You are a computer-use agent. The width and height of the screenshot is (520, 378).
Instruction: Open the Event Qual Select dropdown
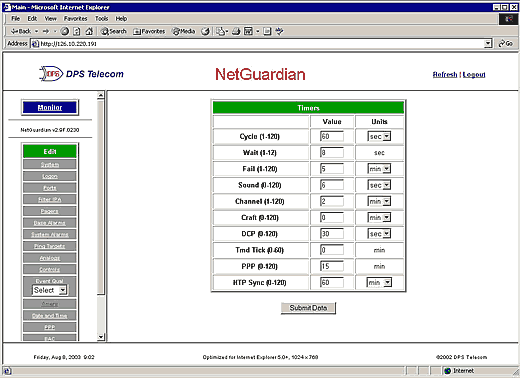tap(50, 290)
